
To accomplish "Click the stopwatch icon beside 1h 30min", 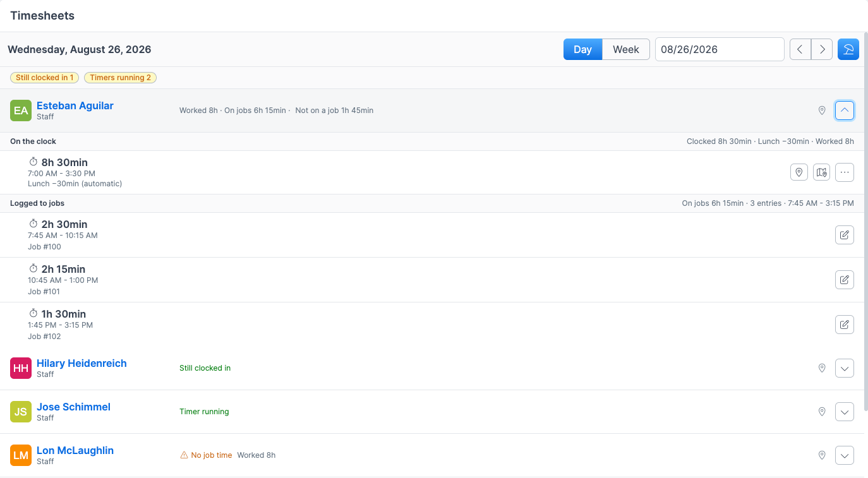I will [33, 314].
